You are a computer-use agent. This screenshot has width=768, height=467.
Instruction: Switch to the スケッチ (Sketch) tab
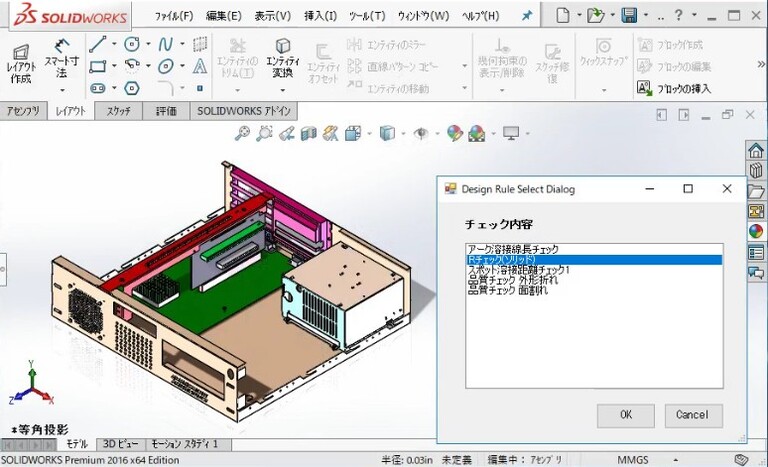point(119,111)
